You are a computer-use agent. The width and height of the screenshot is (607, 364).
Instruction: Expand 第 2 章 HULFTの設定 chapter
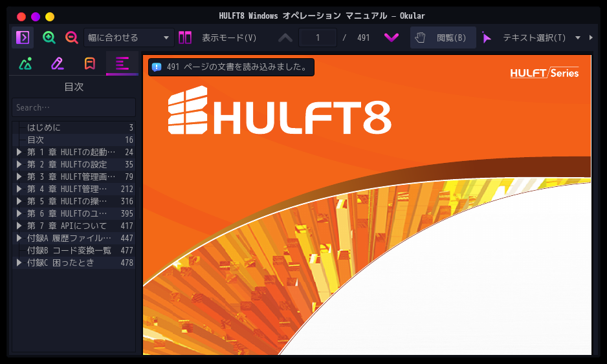pos(19,164)
